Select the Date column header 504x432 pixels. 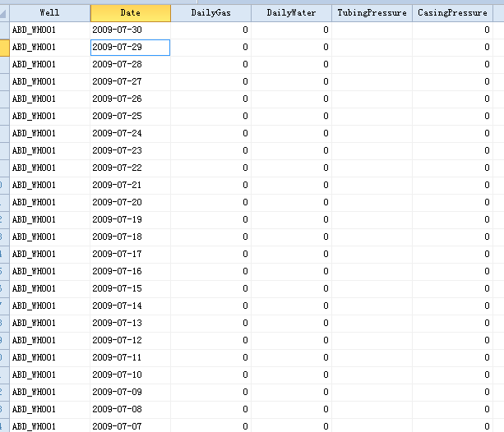(131, 13)
